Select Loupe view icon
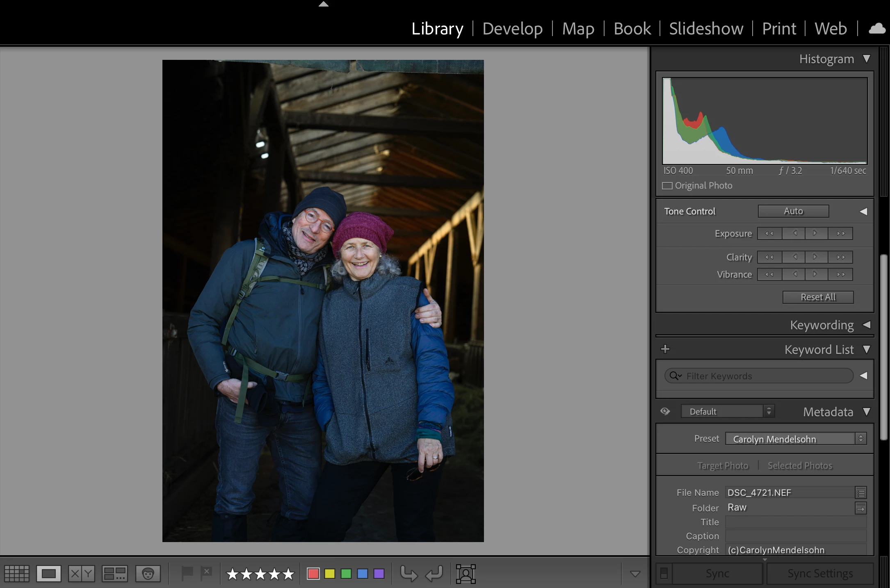 coord(48,573)
